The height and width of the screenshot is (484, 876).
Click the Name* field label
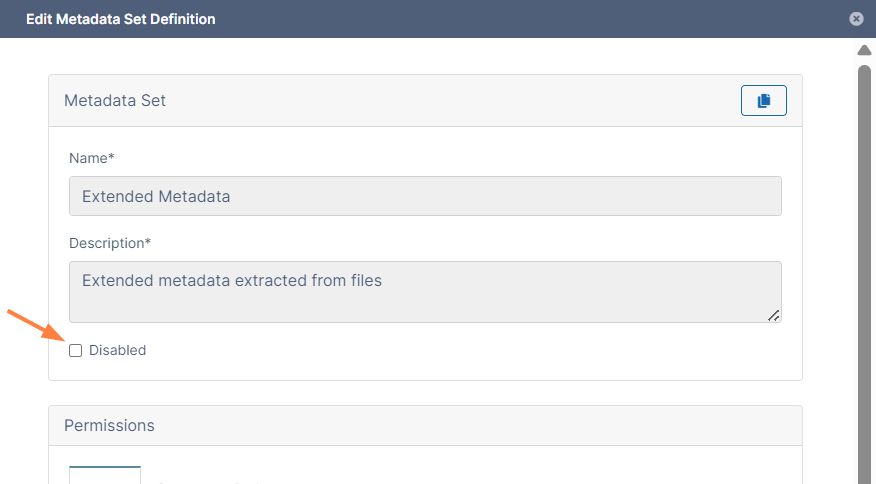pos(92,158)
